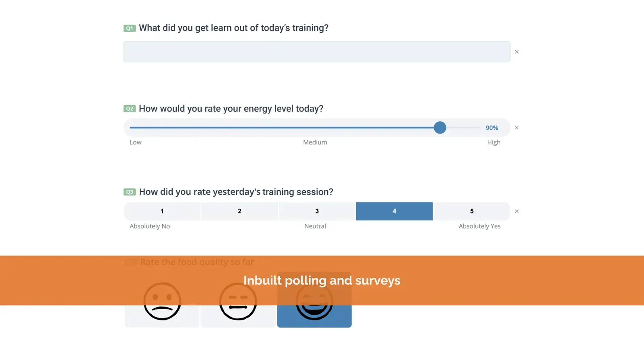Select rating 5 for yesterday's training session
The width and height of the screenshot is (644, 357).
coord(472,211)
